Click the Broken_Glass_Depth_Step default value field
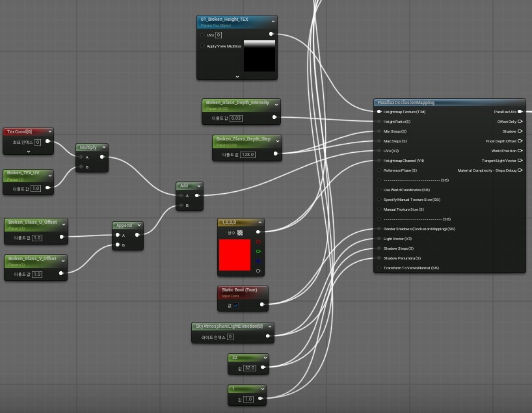This screenshot has height=413, width=532. [247, 155]
